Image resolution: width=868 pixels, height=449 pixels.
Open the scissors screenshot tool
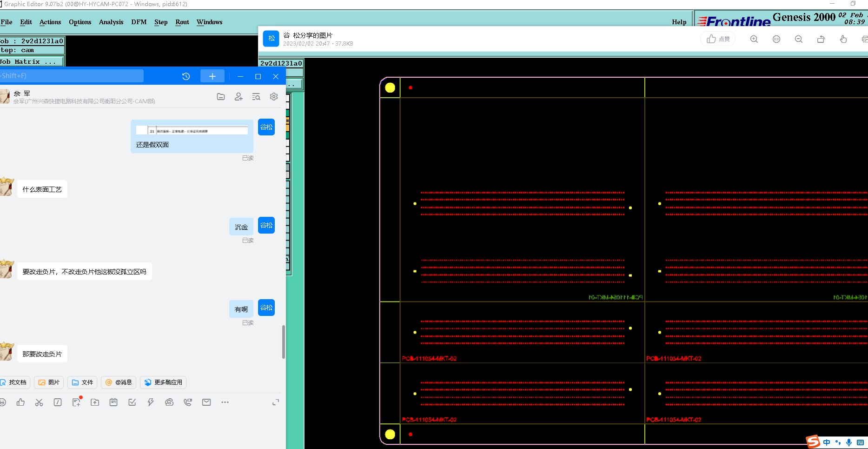39,402
